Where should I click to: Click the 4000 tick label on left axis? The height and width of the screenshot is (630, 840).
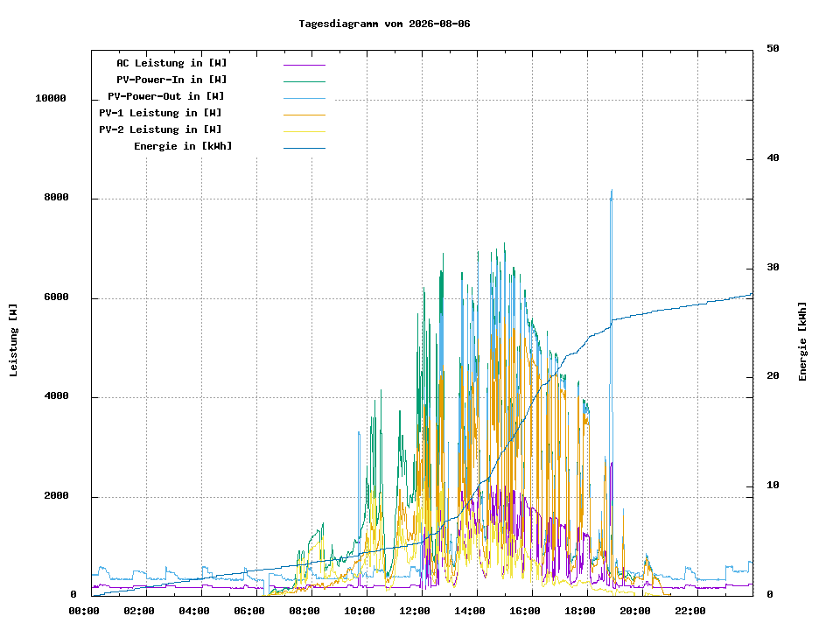point(56,395)
